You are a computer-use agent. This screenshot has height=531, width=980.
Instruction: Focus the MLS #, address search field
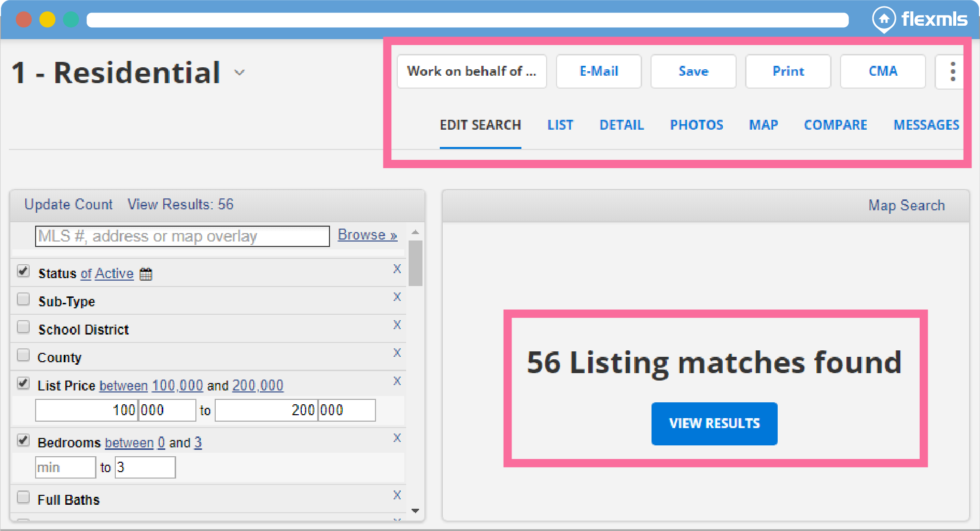182,237
